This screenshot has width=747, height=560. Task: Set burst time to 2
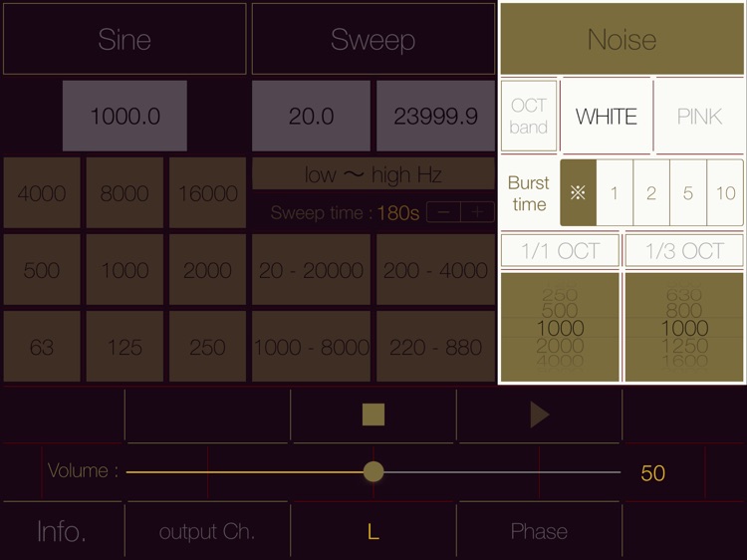click(651, 192)
